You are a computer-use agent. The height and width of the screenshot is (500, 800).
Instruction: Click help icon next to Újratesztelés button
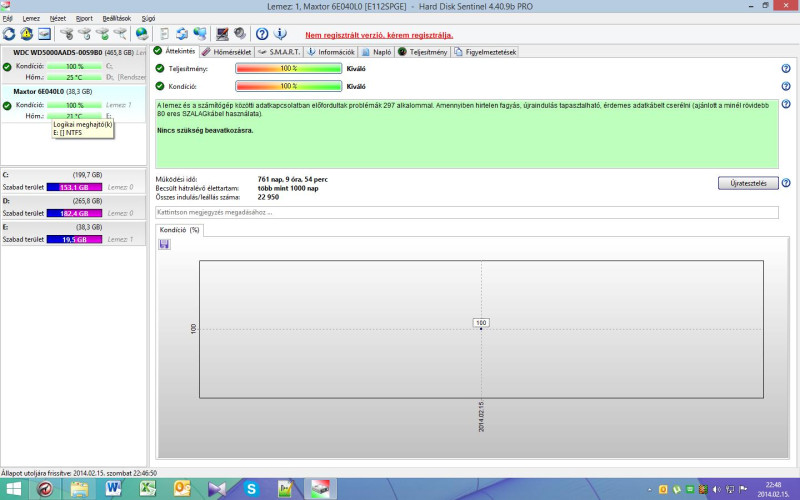point(786,183)
